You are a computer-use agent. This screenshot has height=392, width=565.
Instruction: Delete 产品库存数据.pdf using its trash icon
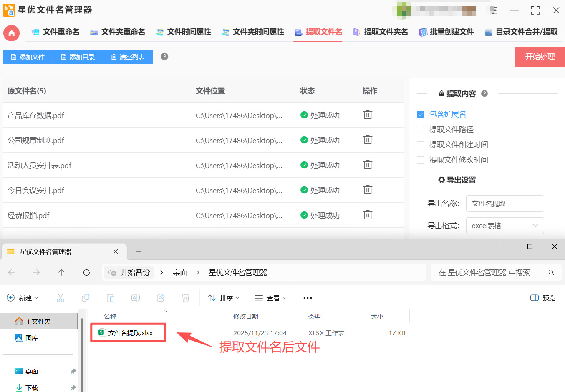367,115
